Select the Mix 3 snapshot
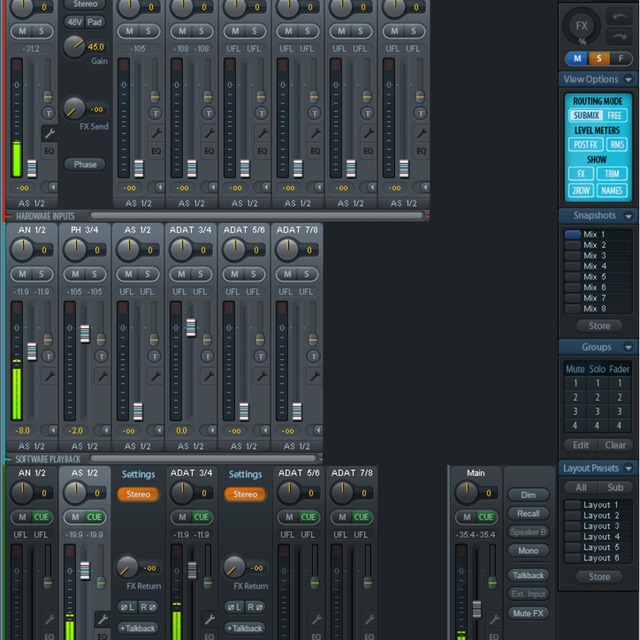The image size is (640, 640). 596,256
